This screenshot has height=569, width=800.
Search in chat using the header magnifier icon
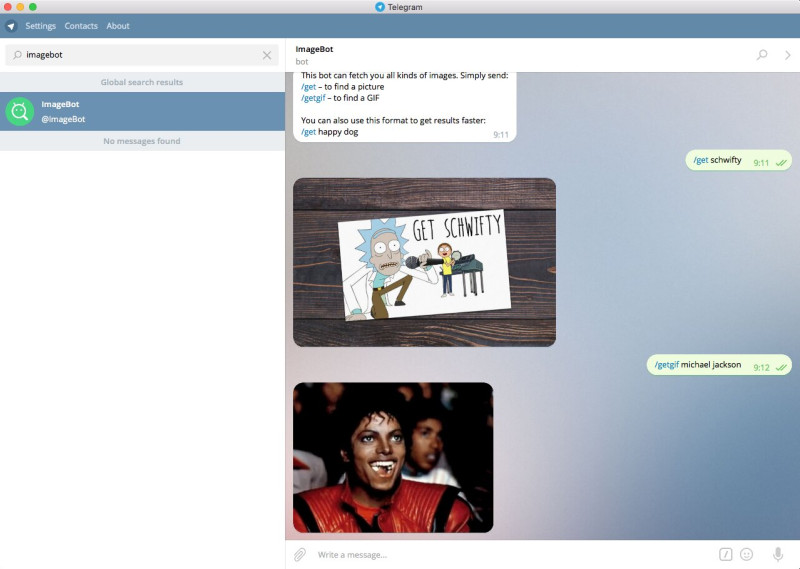(762, 55)
